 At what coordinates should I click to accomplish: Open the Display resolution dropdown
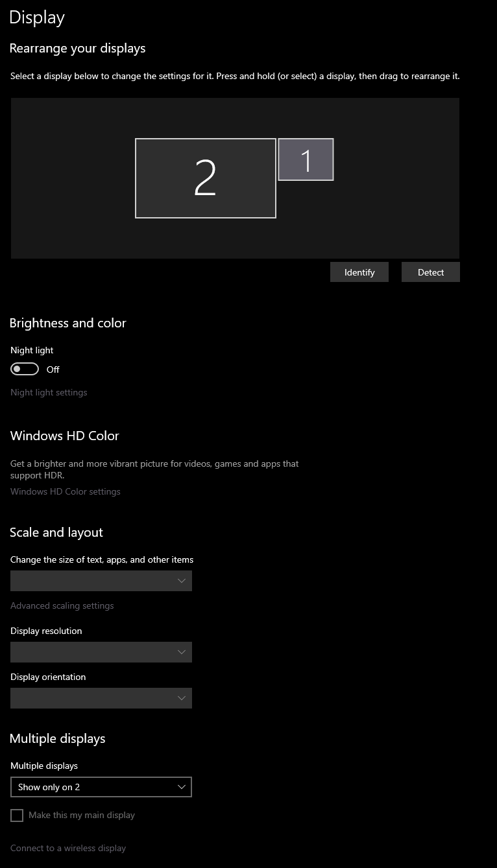pos(101,652)
